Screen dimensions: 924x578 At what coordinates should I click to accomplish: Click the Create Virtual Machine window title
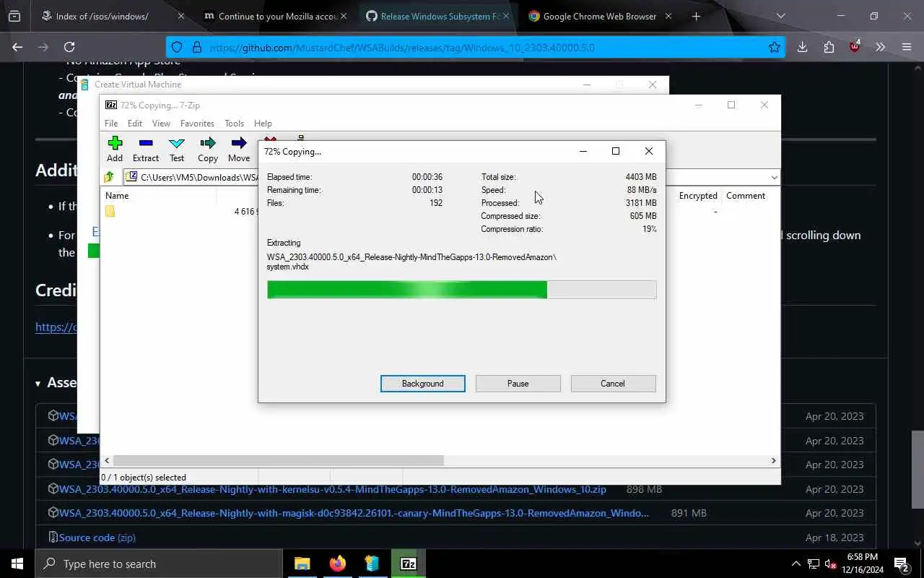[x=138, y=85]
